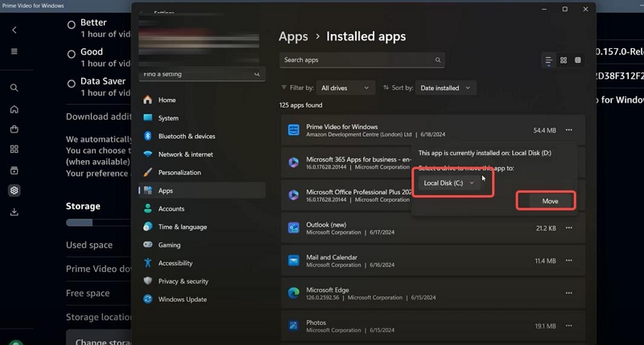Click the Microsoft Edge app icon

point(294,293)
